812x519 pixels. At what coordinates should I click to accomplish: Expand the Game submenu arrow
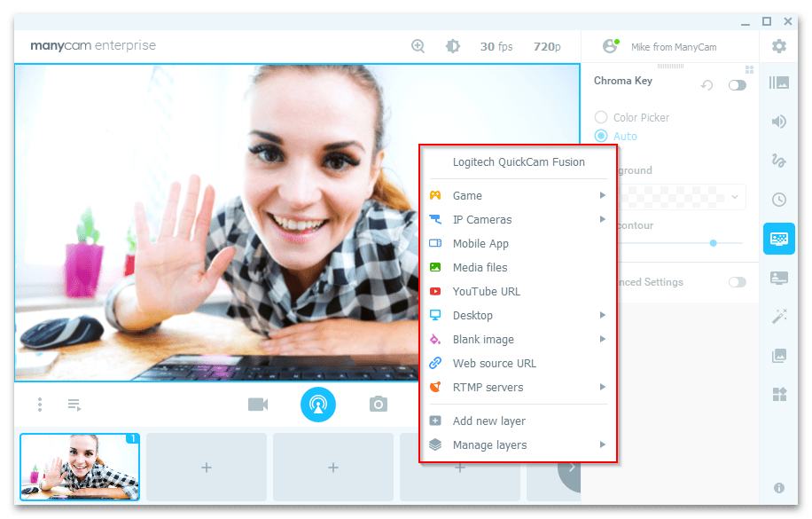click(602, 195)
